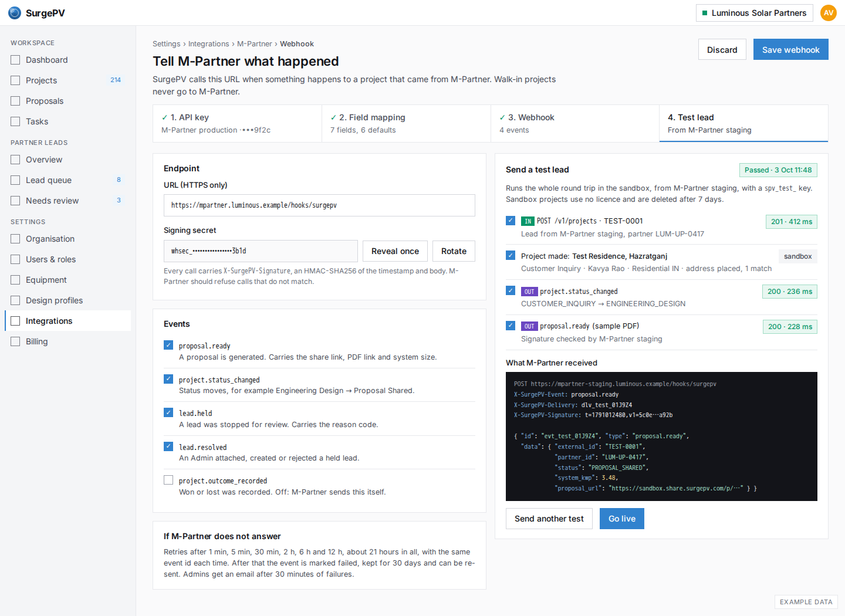845x616 pixels.
Task: Select the 4. Test lead step
Action: click(743, 123)
